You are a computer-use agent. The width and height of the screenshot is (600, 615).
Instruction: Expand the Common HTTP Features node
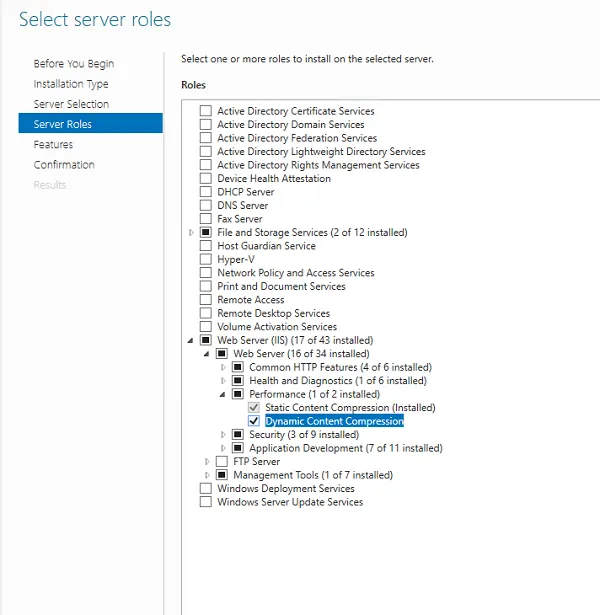(x=224, y=367)
